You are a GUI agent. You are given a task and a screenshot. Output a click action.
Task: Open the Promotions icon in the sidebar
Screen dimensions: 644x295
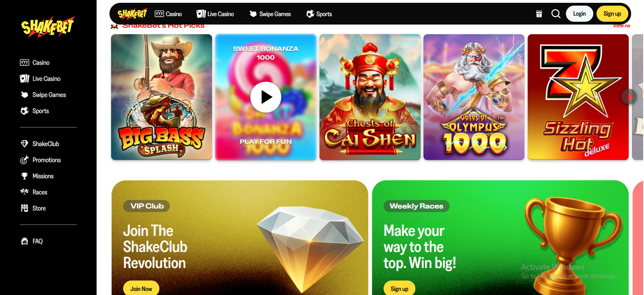(x=25, y=160)
